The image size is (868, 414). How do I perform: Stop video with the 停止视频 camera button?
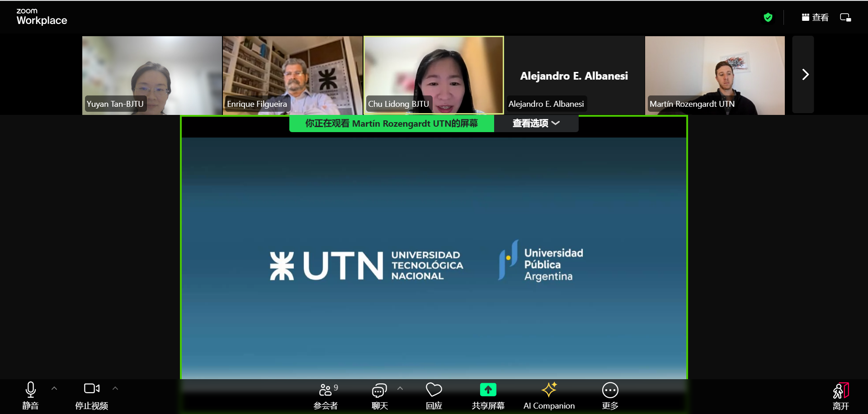coord(91,396)
